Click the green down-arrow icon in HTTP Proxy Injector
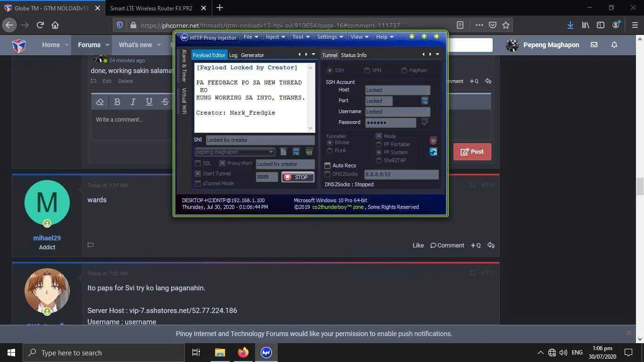 pos(412,36)
